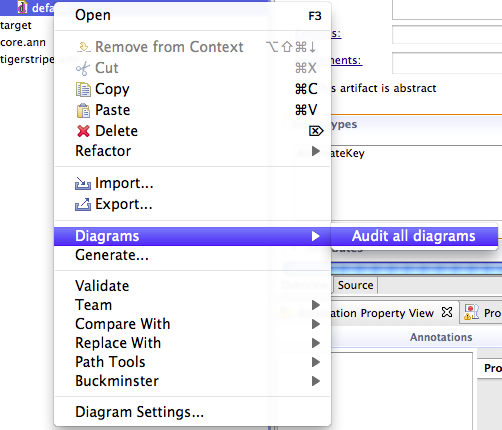Expand the Compare With submenu arrow

point(315,324)
